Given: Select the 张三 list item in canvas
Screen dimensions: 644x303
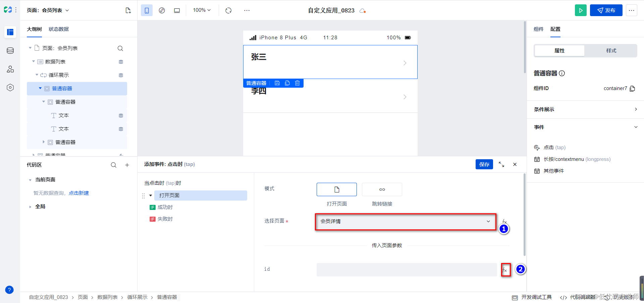Looking at the screenshot, I should [330, 62].
